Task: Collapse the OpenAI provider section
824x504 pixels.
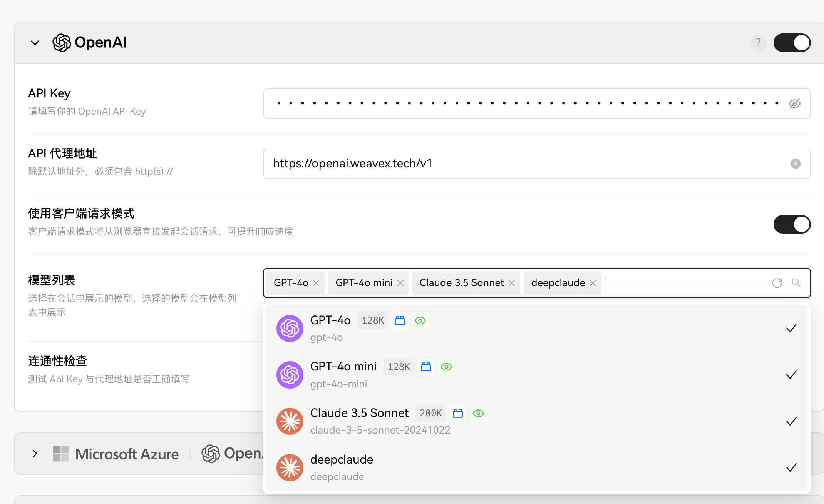Action: pos(35,43)
